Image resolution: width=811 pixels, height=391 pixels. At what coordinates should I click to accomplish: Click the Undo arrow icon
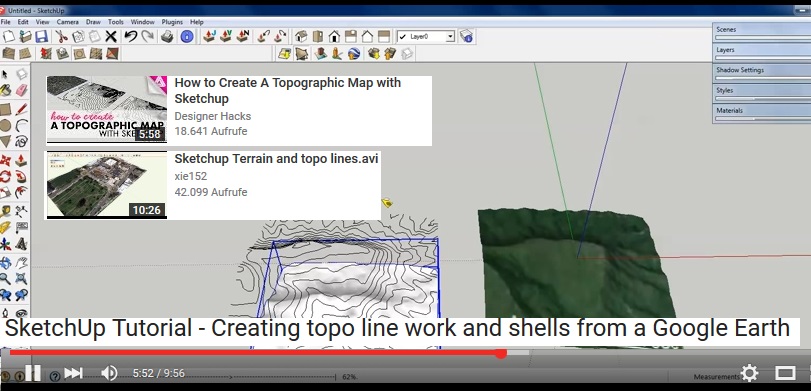coord(130,37)
